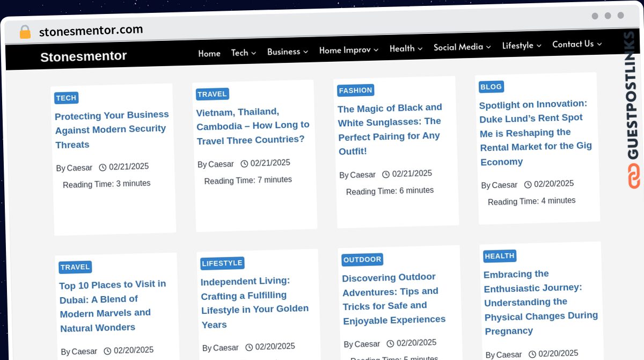Open the Tech menu item
The width and height of the screenshot is (644, 360).
[240, 53]
